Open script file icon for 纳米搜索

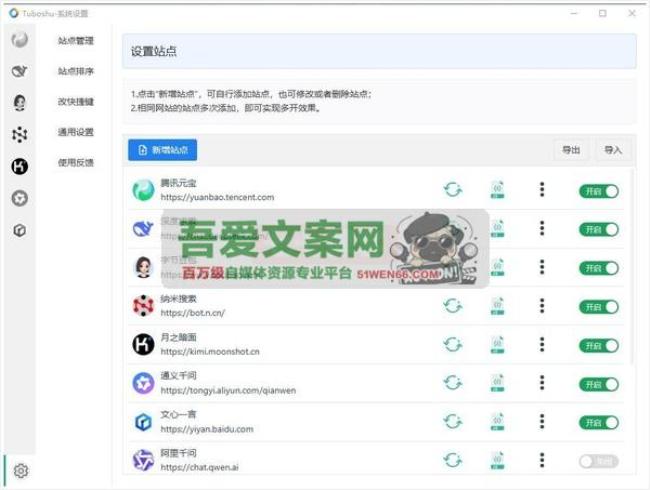point(497,306)
